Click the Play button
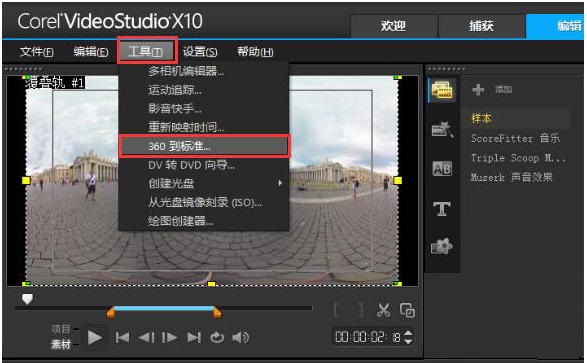 tap(95, 338)
